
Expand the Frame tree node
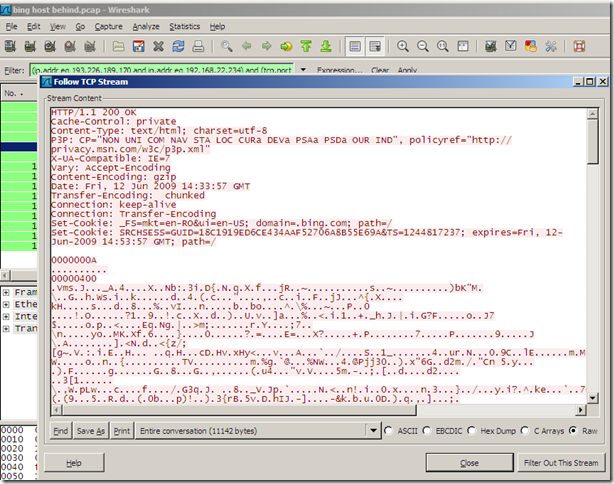pyautogui.click(x=6, y=293)
